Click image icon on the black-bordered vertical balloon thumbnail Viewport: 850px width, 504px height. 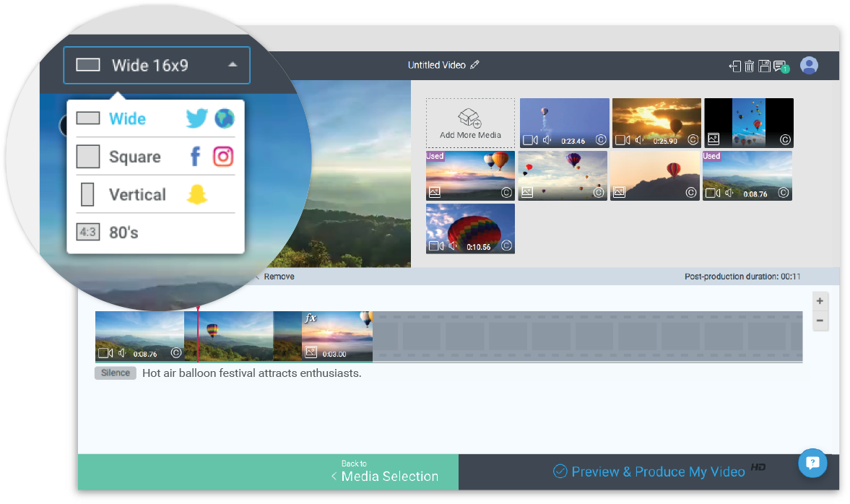pyautogui.click(x=714, y=139)
